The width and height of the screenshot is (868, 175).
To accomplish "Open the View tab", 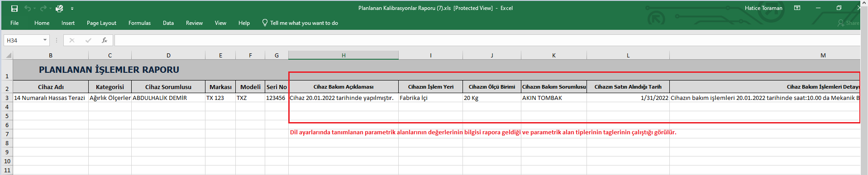I will (x=220, y=23).
